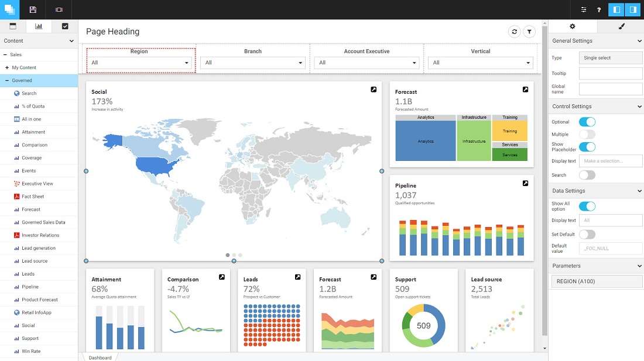The width and height of the screenshot is (644, 361).
Task: Select the yellow Training block in the treemap
Action: coord(510,131)
